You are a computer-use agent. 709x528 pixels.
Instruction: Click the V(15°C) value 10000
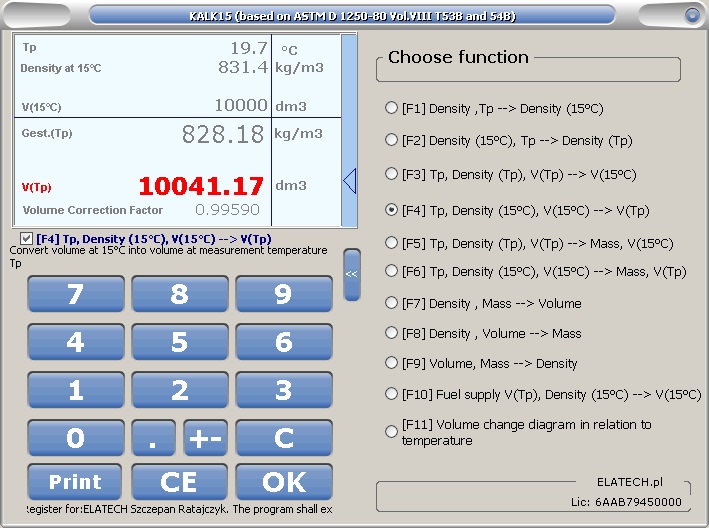tap(241, 105)
